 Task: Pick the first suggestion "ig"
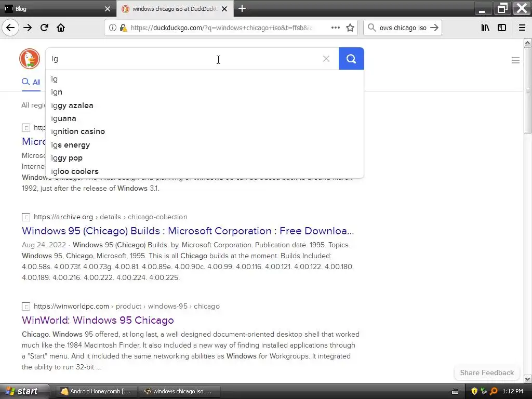click(x=205, y=79)
